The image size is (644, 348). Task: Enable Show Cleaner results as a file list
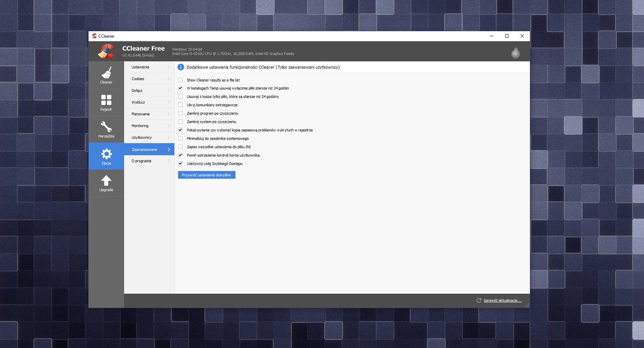click(x=180, y=80)
